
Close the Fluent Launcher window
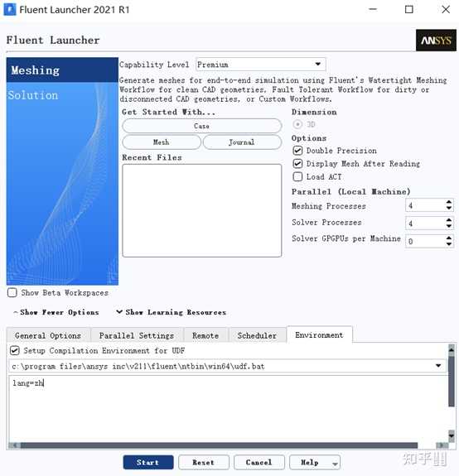(x=446, y=9)
